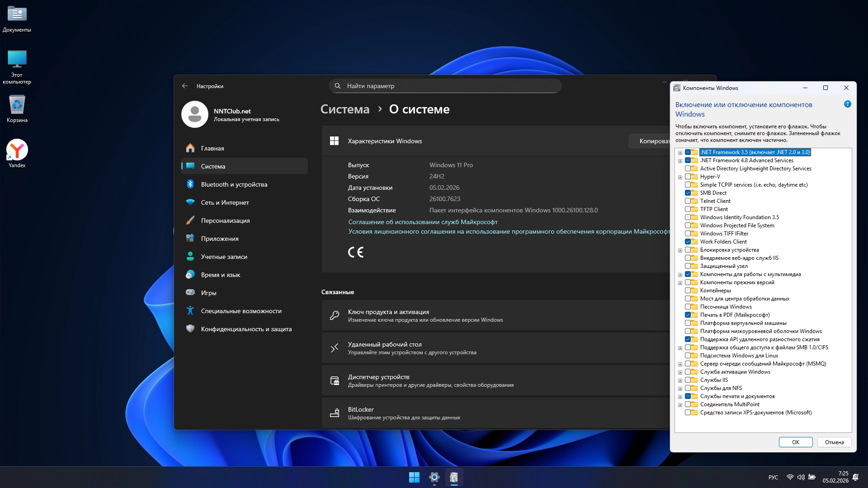
Task: Select Сеть и Интернет in sidebar
Action: [225, 202]
